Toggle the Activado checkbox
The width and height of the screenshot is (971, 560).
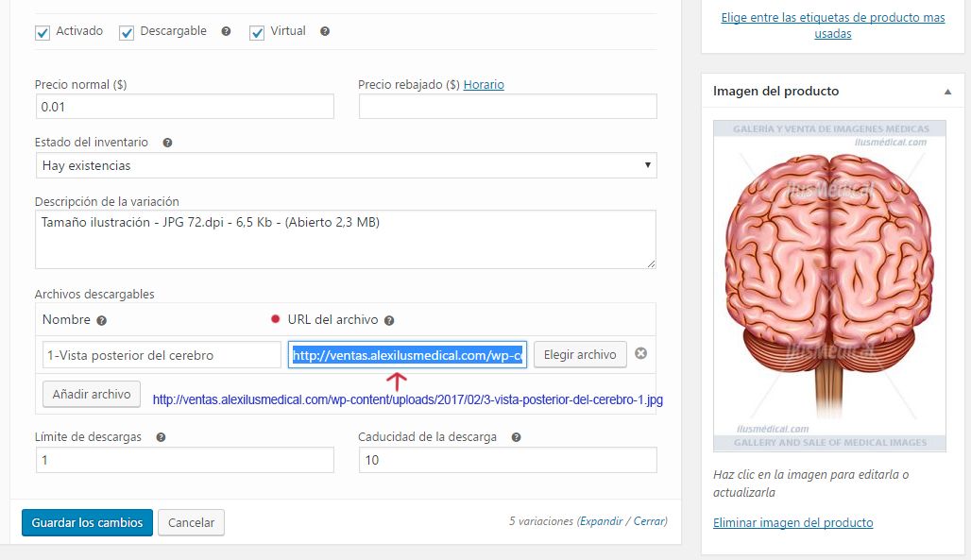[43, 33]
